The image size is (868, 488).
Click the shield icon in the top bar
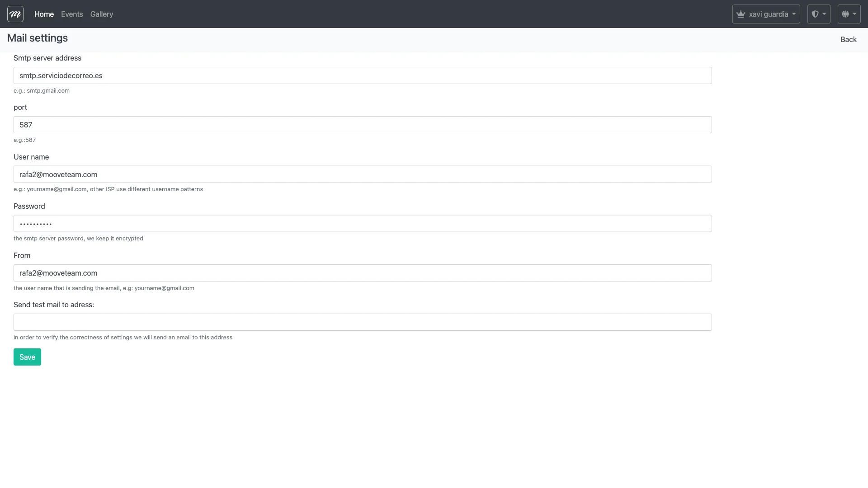[816, 14]
